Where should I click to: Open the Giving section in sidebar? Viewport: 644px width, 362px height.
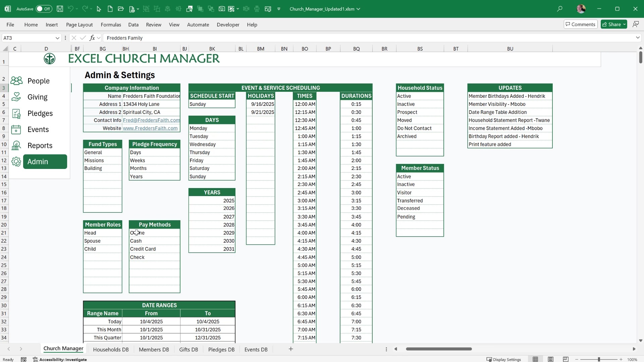tap(38, 97)
